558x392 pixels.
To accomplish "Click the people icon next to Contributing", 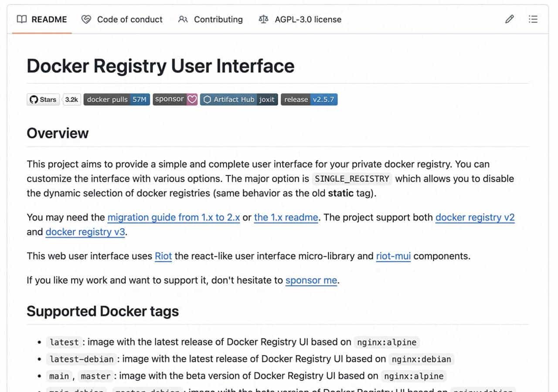I will [183, 19].
